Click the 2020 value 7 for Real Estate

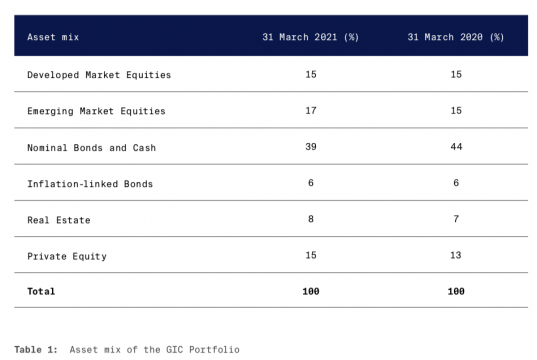click(456, 219)
